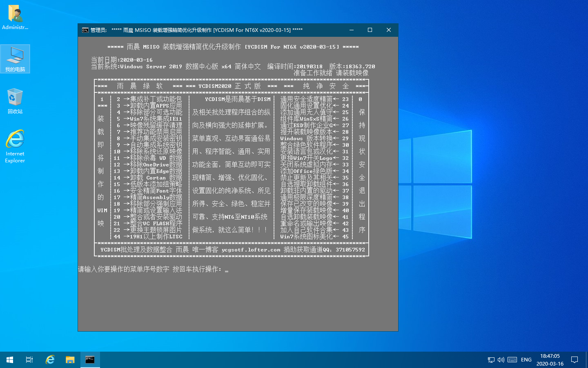Image resolution: width=588 pixels, height=368 pixels.
Task: Click menu line 21 整合VC FLASH程序
Action: pos(148,224)
